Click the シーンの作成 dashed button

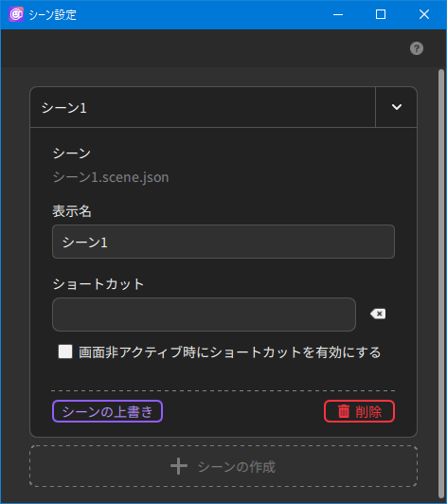[223, 466]
